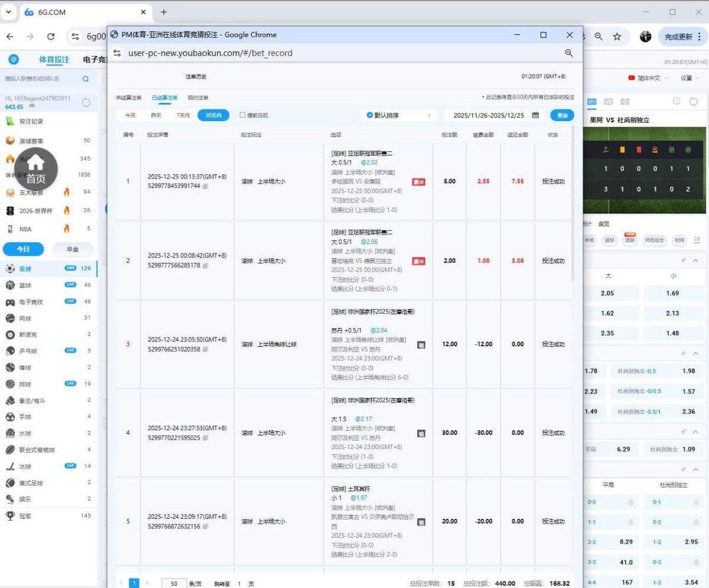Click the blue 查询 query button
The image size is (709, 588).
point(562,115)
